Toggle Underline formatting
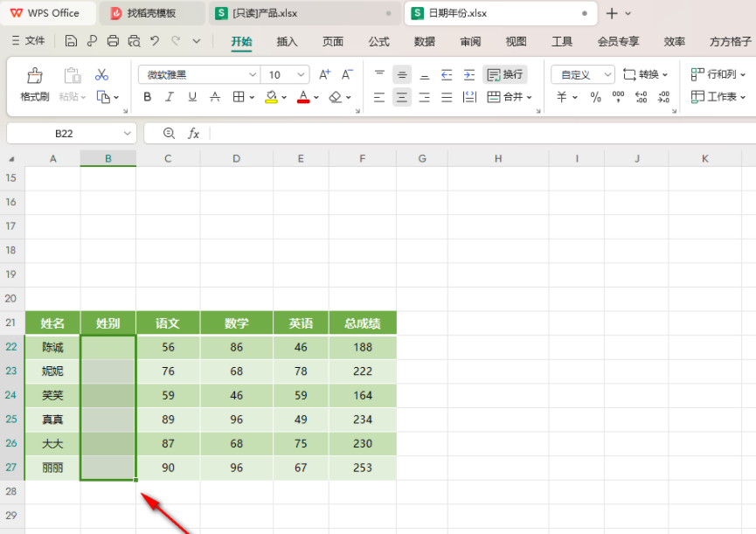This screenshot has width=756, height=534. tap(192, 97)
